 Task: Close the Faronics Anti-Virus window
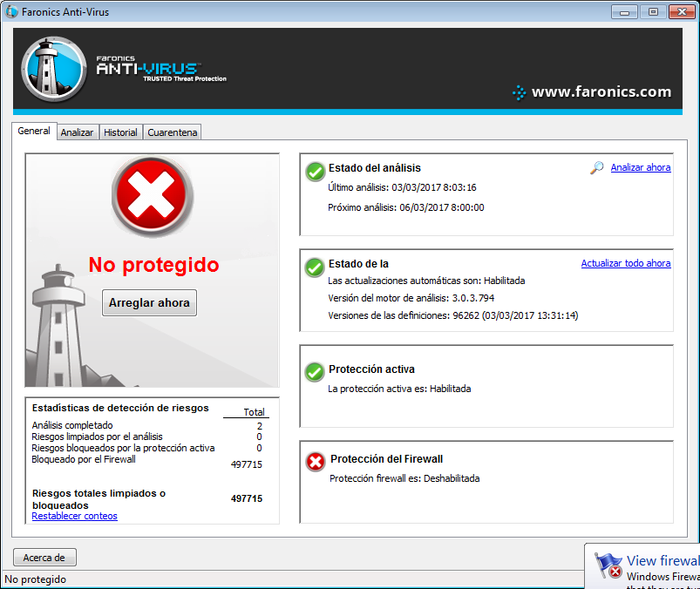tap(683, 12)
